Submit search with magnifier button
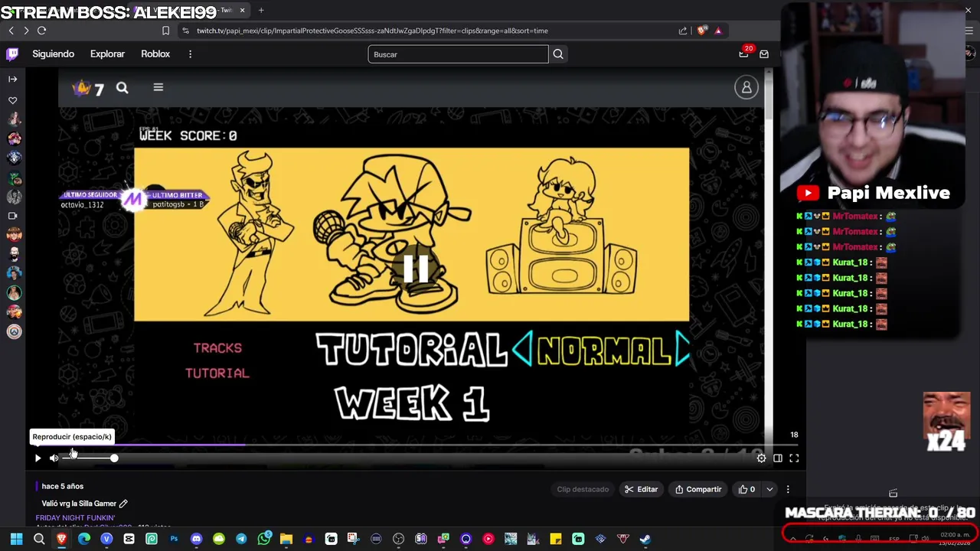Viewport: 980px width, 551px height. 558,54
